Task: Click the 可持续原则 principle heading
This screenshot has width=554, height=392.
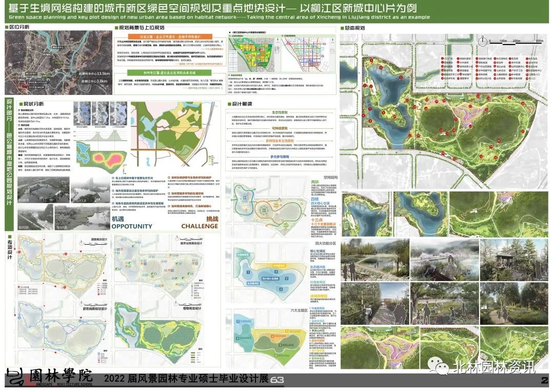Action: 280,128
